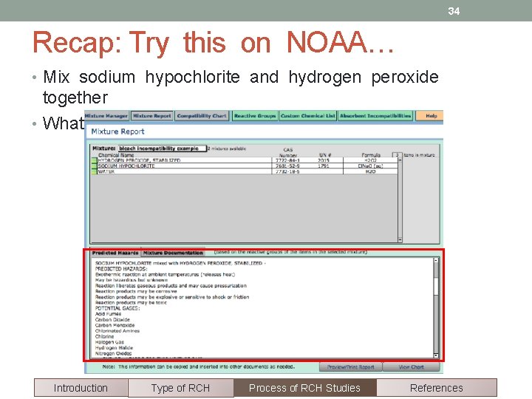The height and width of the screenshot is (399, 532).
Task: Click the green marker beside Water
Action: (x=94, y=171)
